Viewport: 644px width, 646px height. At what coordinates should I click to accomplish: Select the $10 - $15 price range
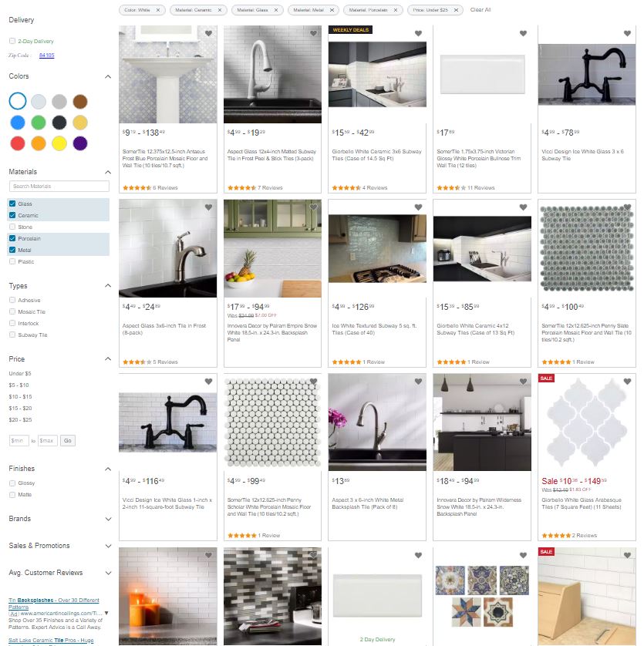[x=20, y=396]
